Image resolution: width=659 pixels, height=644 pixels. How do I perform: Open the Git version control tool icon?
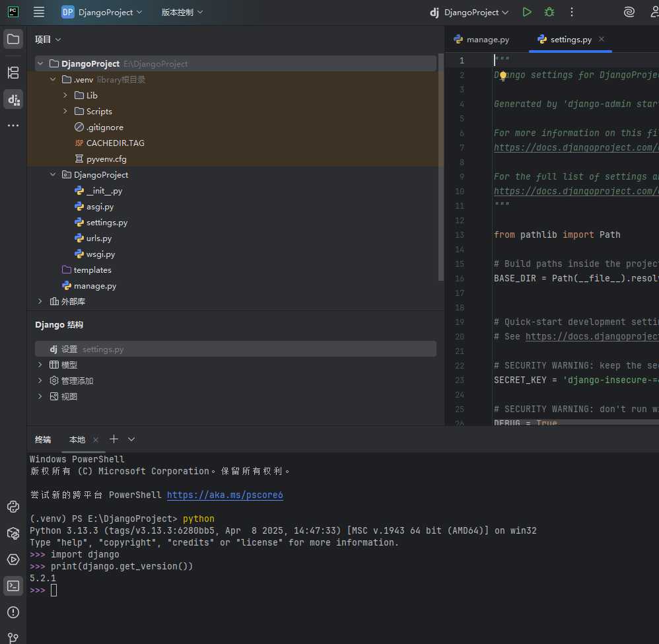tap(13, 638)
